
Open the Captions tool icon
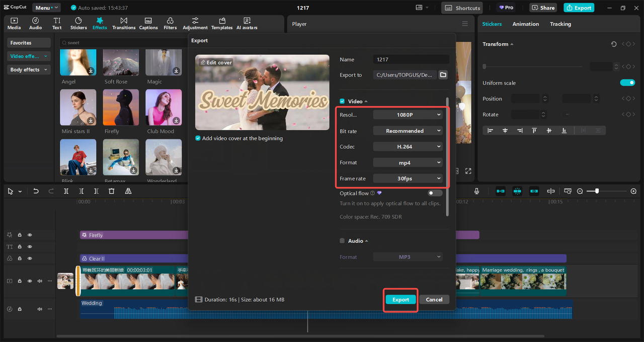tap(148, 23)
